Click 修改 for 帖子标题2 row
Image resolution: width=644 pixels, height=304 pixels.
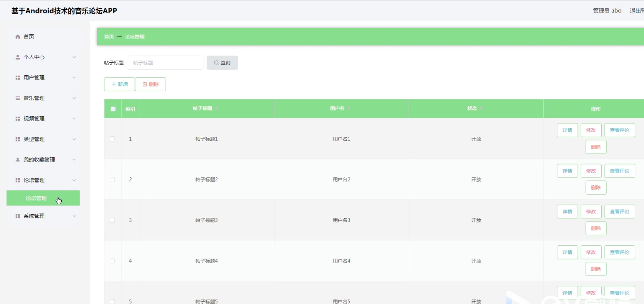point(591,171)
